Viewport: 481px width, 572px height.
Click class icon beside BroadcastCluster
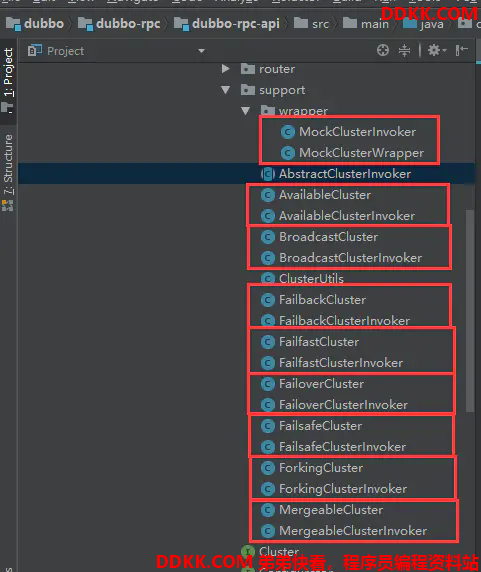(x=268, y=237)
